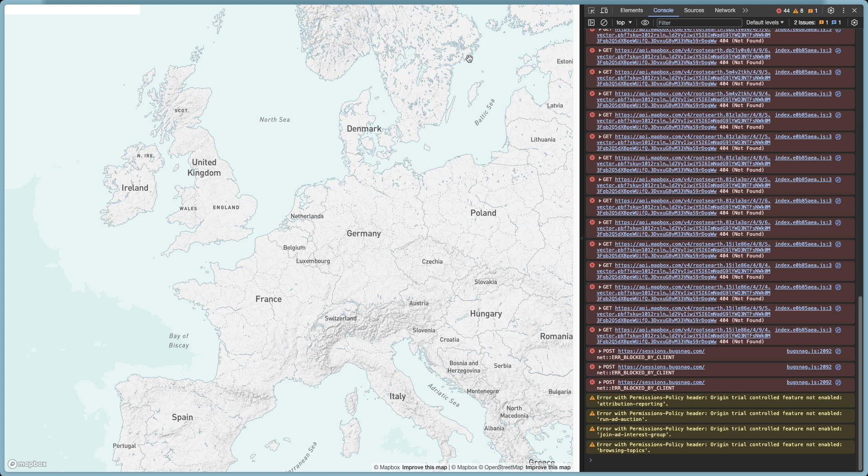The width and height of the screenshot is (868, 476).
Task: Expand the GET dp2ly0s0/4/9/6 error entry
Action: pyautogui.click(x=600, y=51)
